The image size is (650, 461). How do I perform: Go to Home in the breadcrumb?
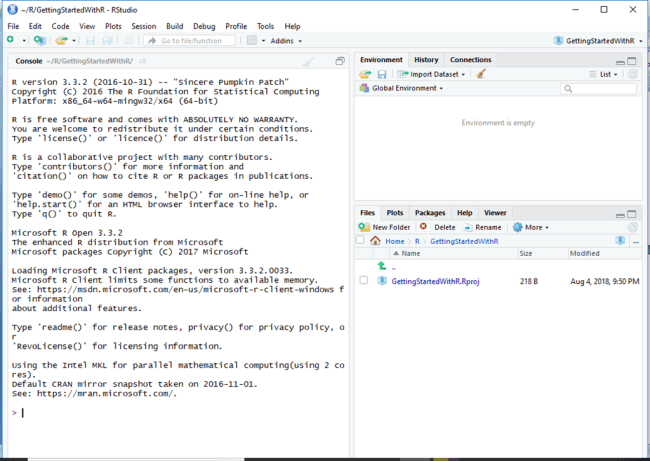[395, 241]
